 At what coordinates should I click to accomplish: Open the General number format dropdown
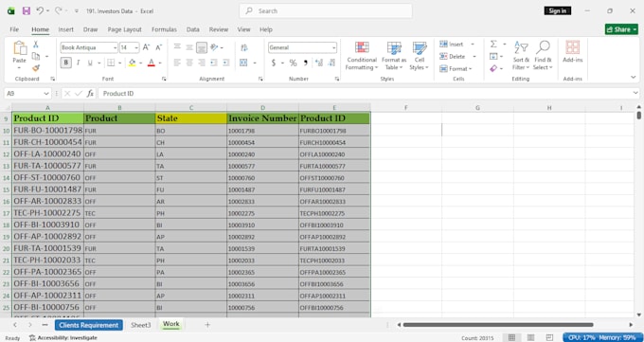click(333, 48)
